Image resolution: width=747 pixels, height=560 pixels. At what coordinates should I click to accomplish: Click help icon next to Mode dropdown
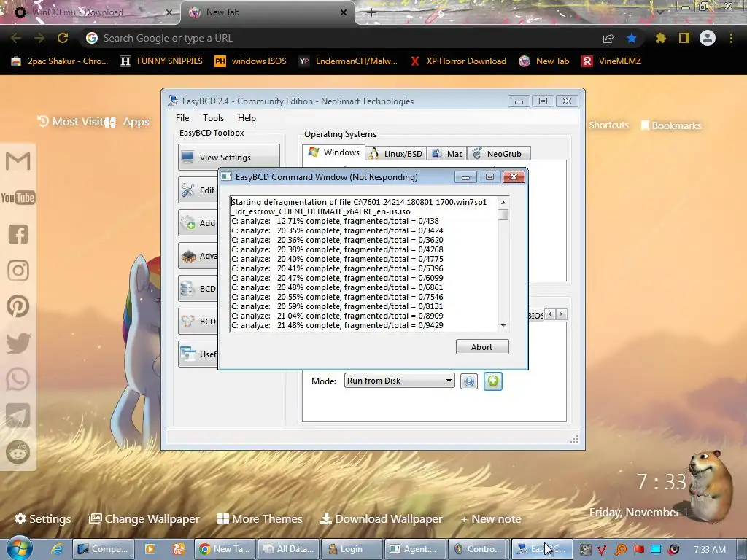coord(469,381)
